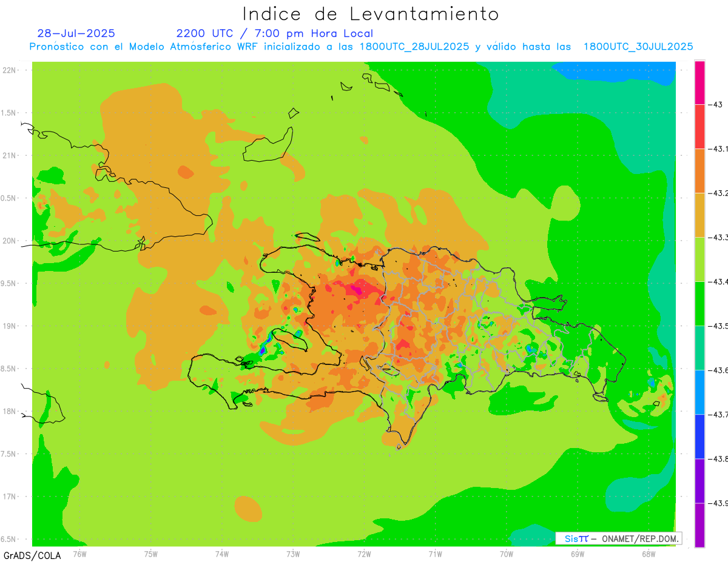728x562 pixels.
Task: Click the colorbar value "-43.3"
Action: click(x=719, y=237)
